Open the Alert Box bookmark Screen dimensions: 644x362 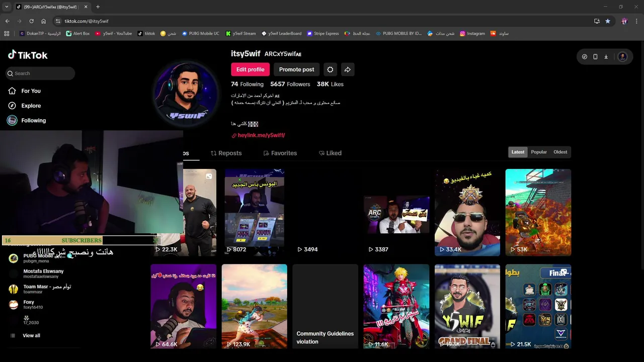tap(77, 34)
